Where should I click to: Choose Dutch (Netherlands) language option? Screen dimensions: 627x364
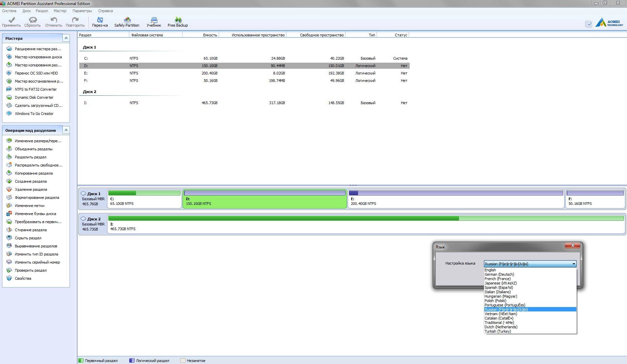530,327
